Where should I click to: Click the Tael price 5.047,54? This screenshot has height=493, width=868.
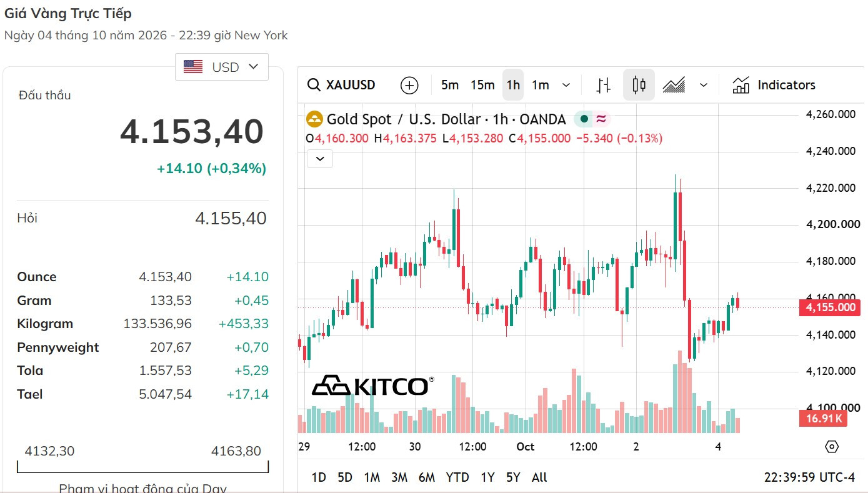pos(166,394)
